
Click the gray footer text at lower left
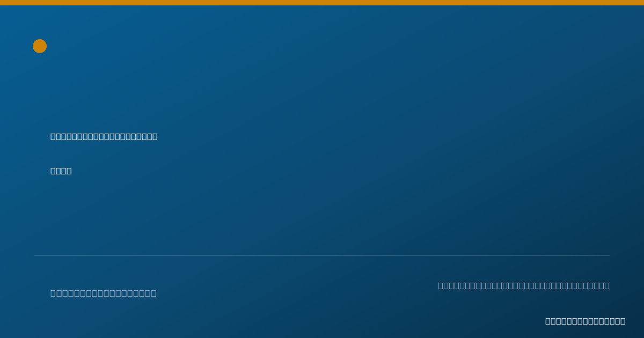(x=104, y=293)
